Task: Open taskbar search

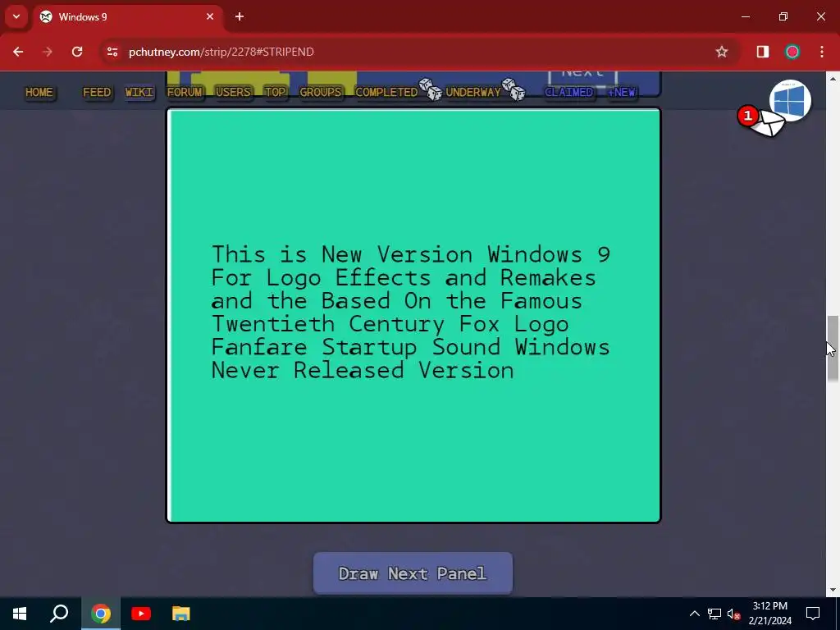Action: pyautogui.click(x=59, y=614)
